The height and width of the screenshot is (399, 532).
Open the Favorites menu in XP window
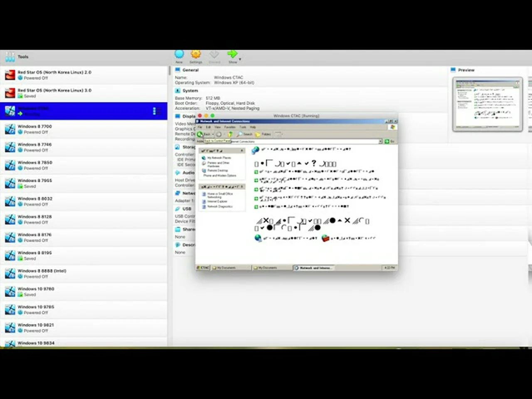tap(230, 127)
